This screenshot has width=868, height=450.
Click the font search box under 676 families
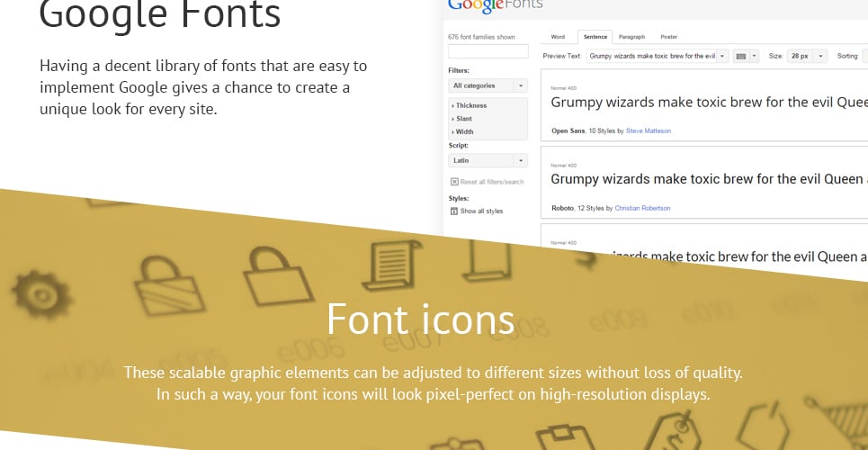488,51
